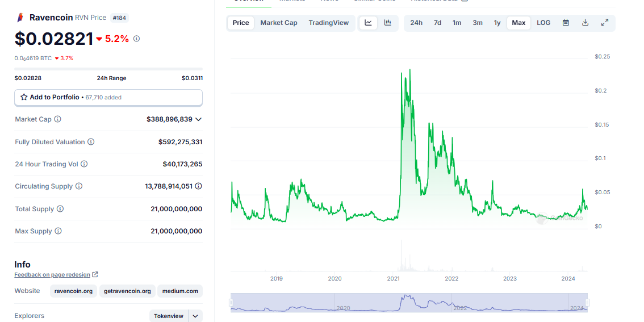This screenshot has height=322, width=644.
Task: Click Add to Portfolio button
Action: coord(108,97)
